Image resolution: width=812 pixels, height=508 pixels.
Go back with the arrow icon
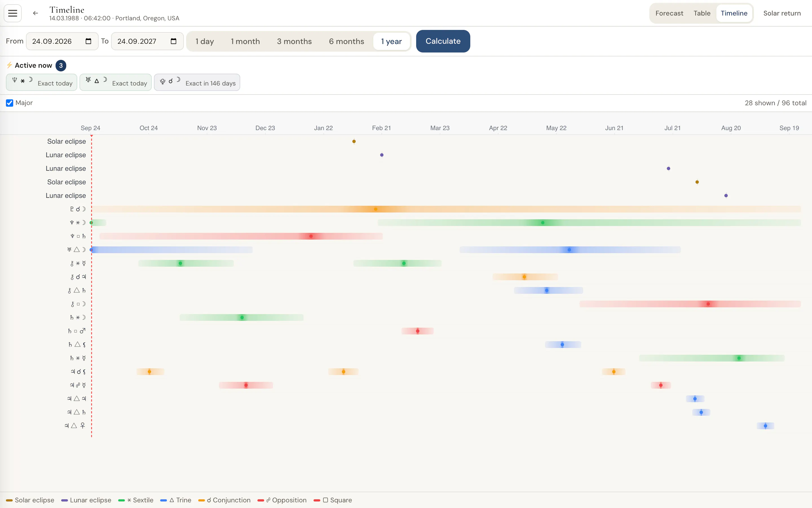click(x=35, y=13)
